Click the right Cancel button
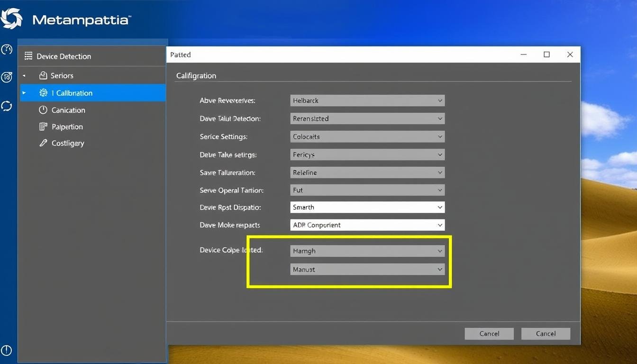637x364 pixels. pyautogui.click(x=546, y=333)
